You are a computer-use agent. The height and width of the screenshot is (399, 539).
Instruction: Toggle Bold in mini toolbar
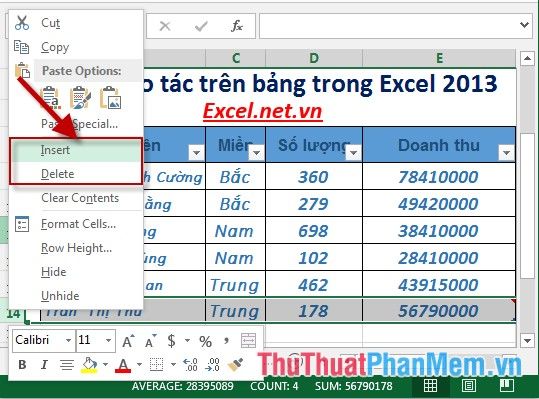point(22,364)
